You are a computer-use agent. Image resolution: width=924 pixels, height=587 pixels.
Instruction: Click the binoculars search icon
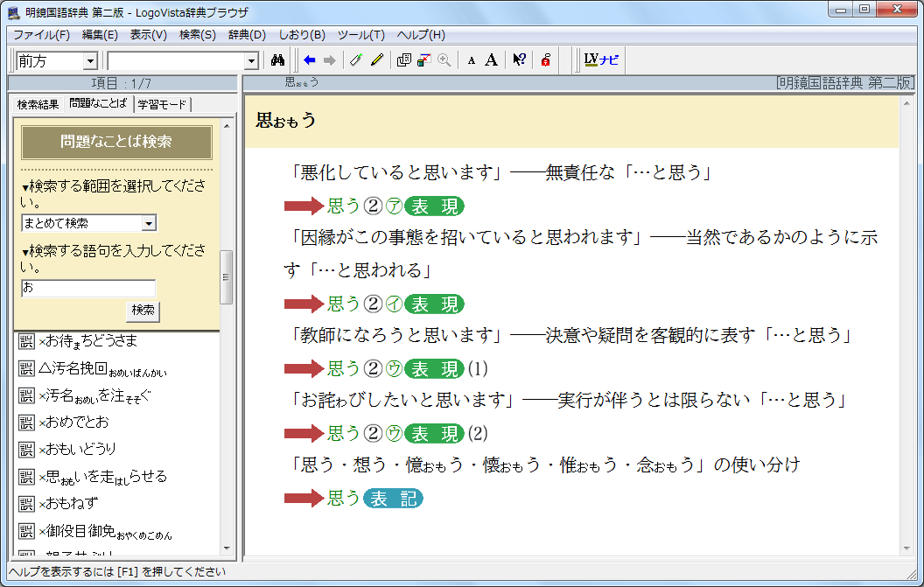pyautogui.click(x=279, y=60)
